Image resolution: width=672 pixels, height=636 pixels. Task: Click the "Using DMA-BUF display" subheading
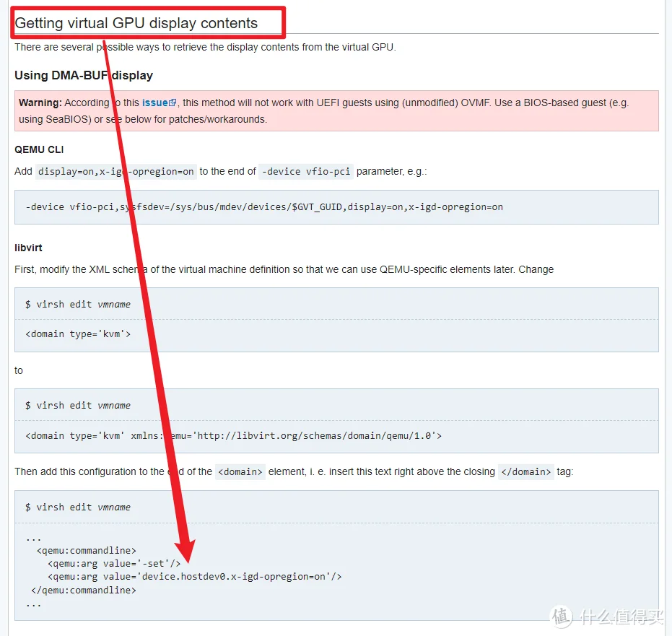point(84,75)
